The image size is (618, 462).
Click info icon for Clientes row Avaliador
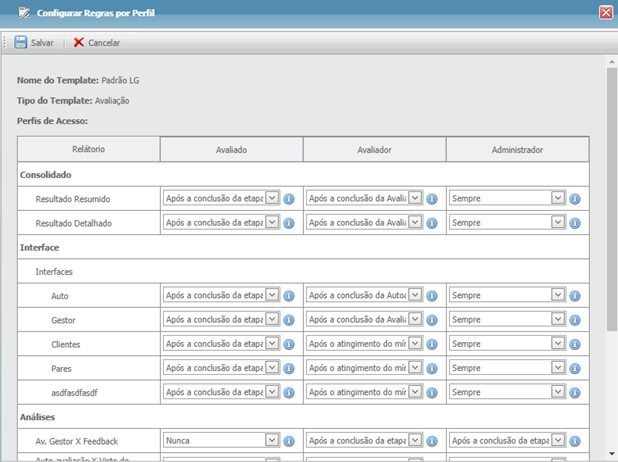coord(432,344)
